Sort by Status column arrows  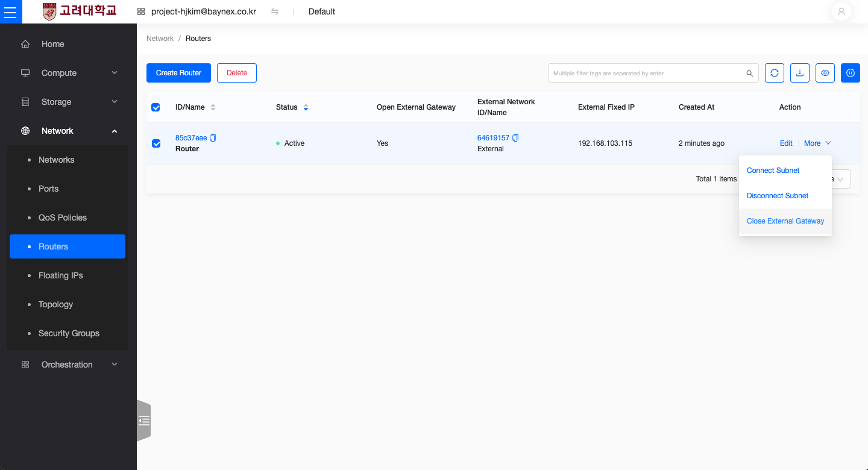[306, 107]
